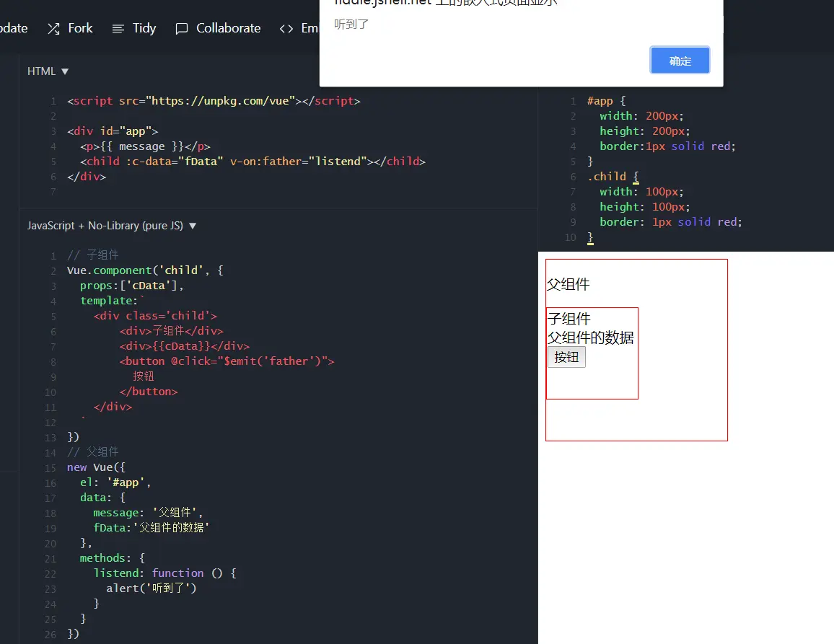Click Vue.component('child' line in the JavaScript editor
Image resolution: width=834 pixels, height=644 pixels.
pos(145,270)
